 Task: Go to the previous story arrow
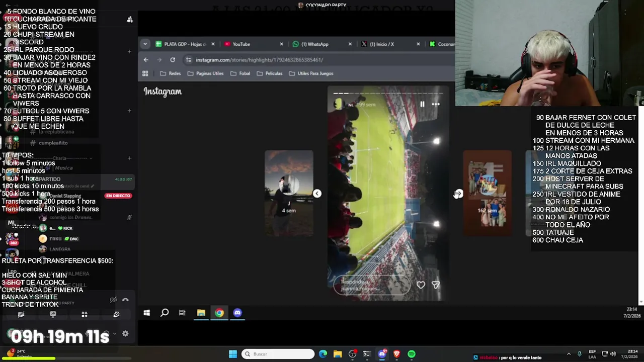pos(317,194)
